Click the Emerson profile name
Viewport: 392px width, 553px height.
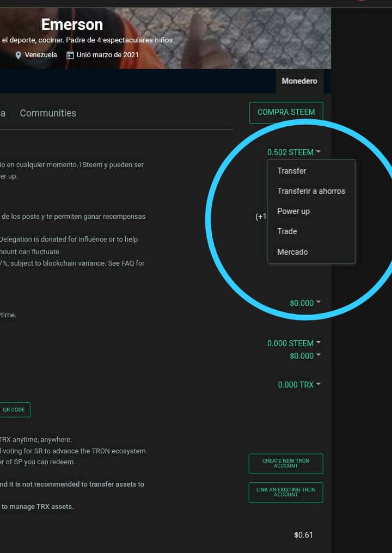coord(72,24)
